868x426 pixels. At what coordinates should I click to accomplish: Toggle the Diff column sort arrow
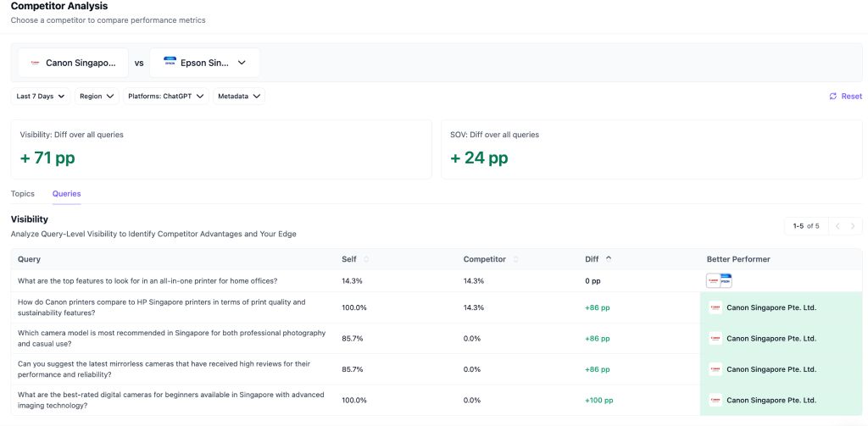(609, 259)
